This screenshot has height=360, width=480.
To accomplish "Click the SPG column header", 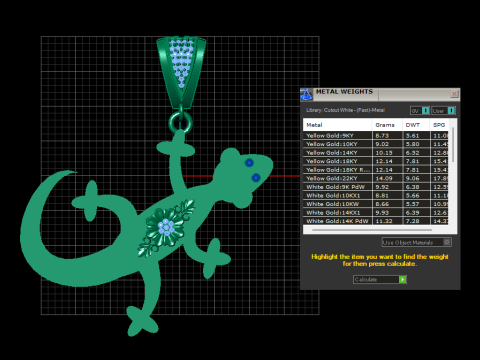I will point(439,125).
